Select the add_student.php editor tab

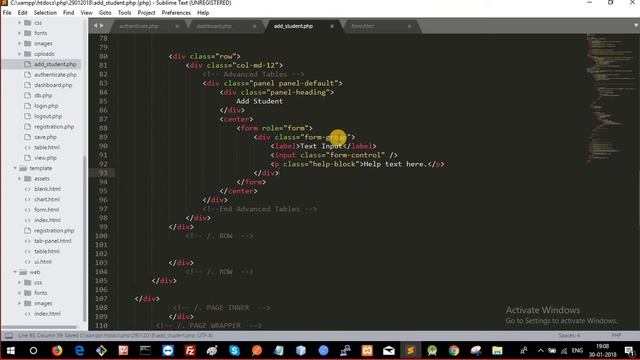point(293,26)
